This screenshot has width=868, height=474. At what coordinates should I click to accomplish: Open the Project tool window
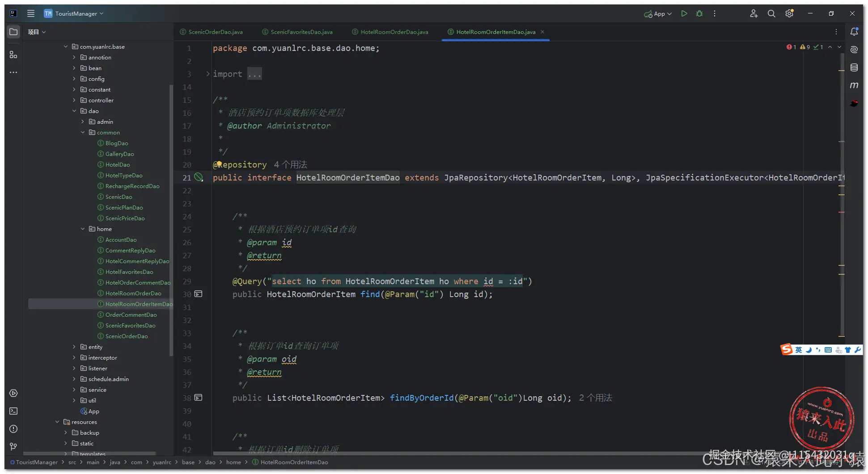[x=13, y=32]
